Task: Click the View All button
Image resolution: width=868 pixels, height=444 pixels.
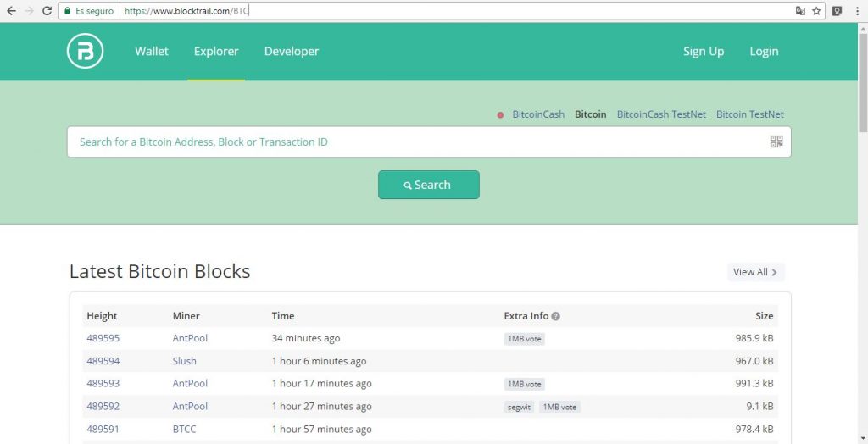Action: tap(755, 272)
